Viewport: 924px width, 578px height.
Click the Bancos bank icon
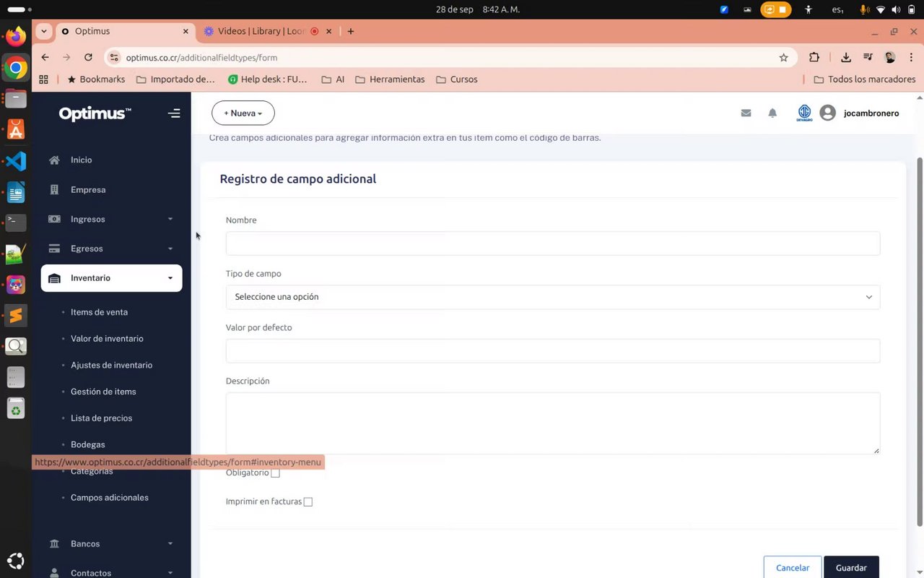point(54,544)
